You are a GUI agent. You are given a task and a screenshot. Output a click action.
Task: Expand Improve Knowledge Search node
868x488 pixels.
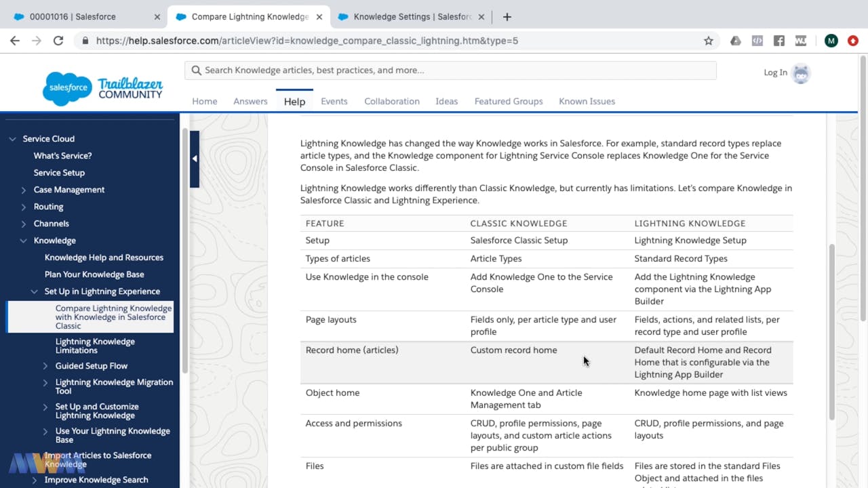[x=35, y=480]
